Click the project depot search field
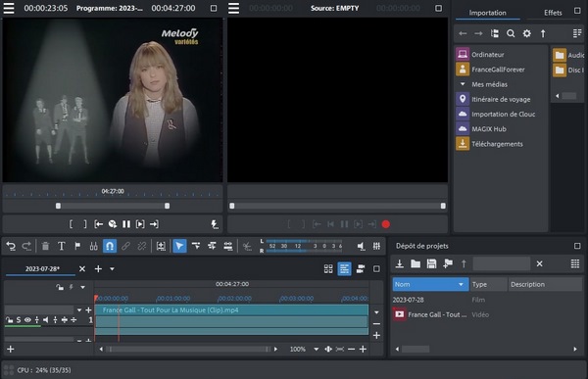The image size is (588, 379). coord(502,263)
